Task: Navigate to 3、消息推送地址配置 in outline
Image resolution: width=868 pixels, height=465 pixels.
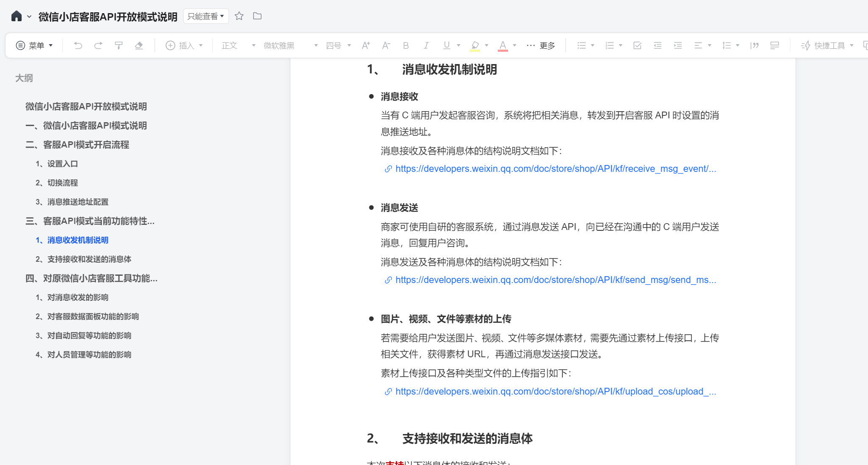Action: (72, 202)
